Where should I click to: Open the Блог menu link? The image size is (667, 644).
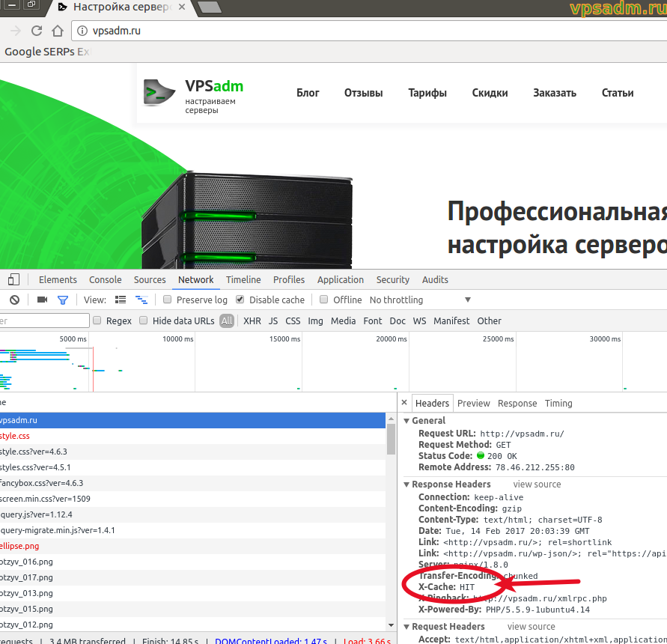(x=308, y=93)
